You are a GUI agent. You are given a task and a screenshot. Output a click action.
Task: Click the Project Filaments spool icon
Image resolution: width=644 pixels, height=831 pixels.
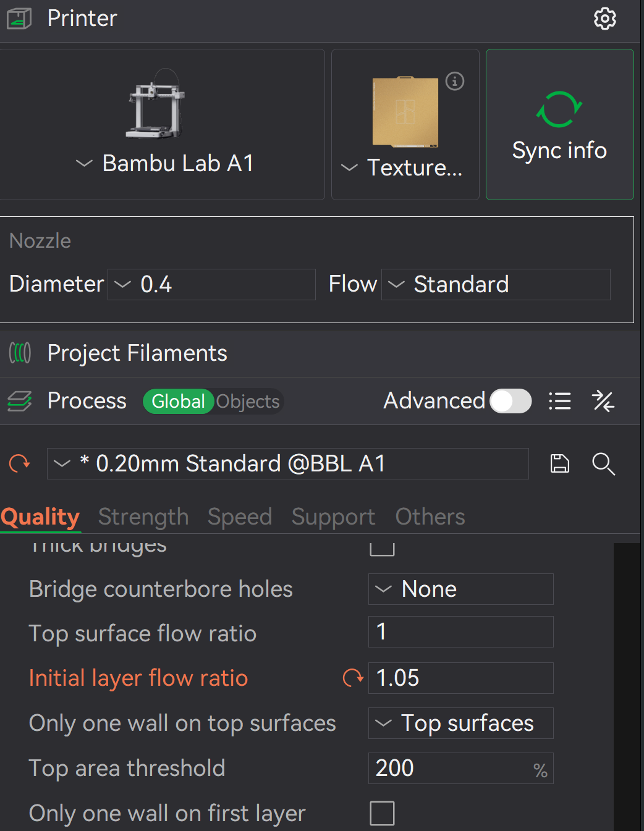[x=20, y=353]
